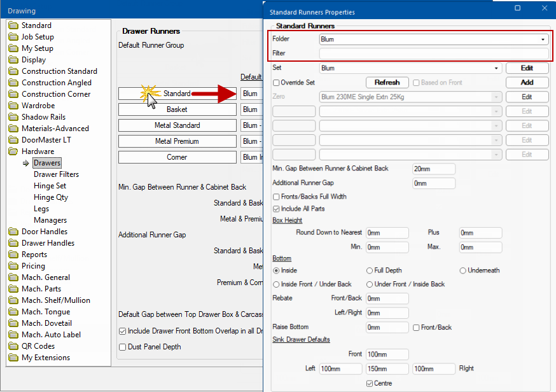Open the Default group dropdown beside Corner

(252, 157)
